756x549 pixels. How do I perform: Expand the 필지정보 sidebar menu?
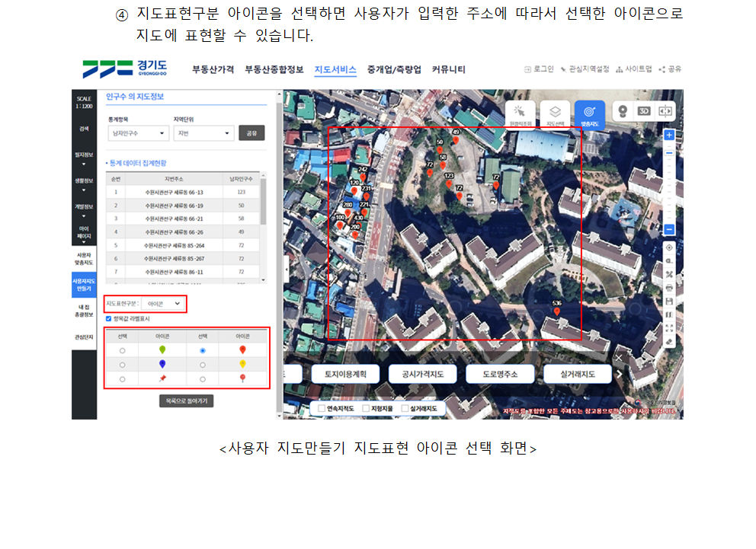tap(84, 159)
